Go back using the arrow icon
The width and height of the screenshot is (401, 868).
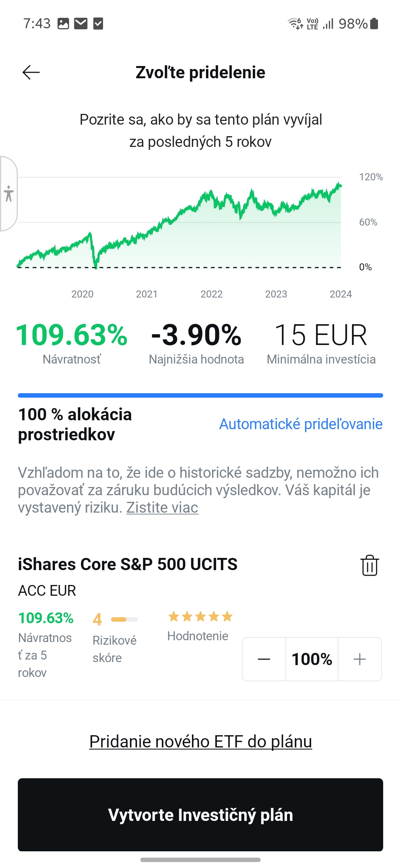[31, 72]
